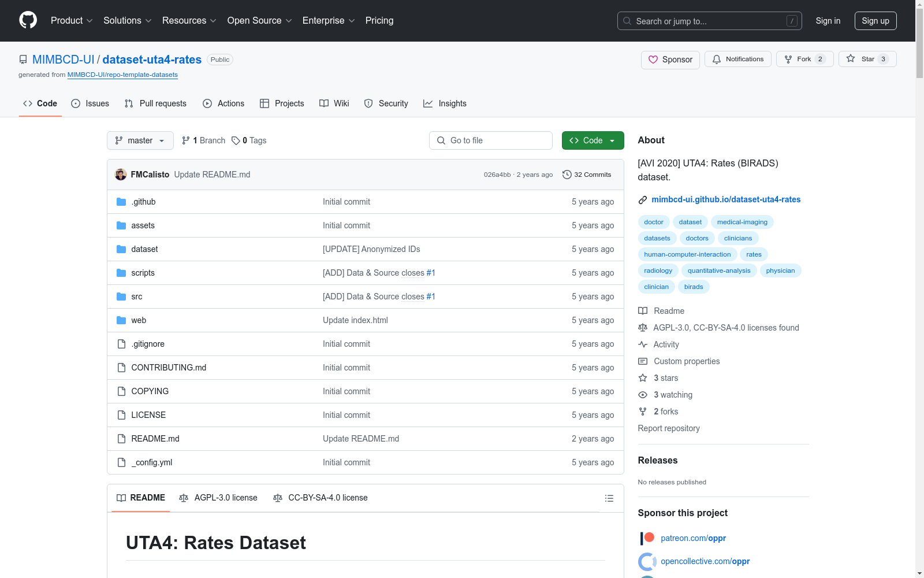Open the master branch selector dropdown
The image size is (924, 578).
[x=140, y=140]
